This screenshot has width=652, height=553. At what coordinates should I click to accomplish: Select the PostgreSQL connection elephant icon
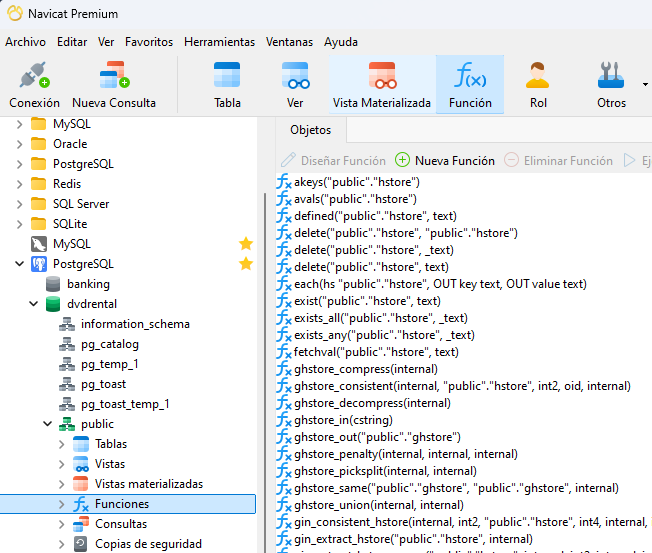click(x=39, y=264)
